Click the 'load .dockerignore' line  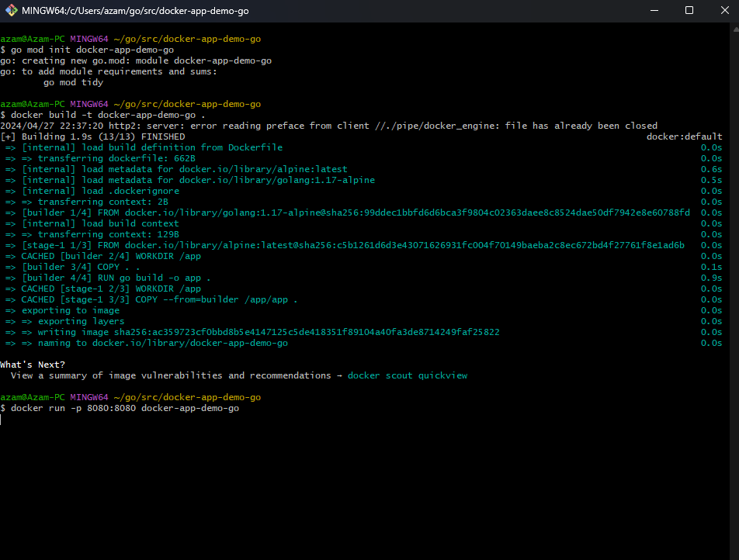coord(92,191)
